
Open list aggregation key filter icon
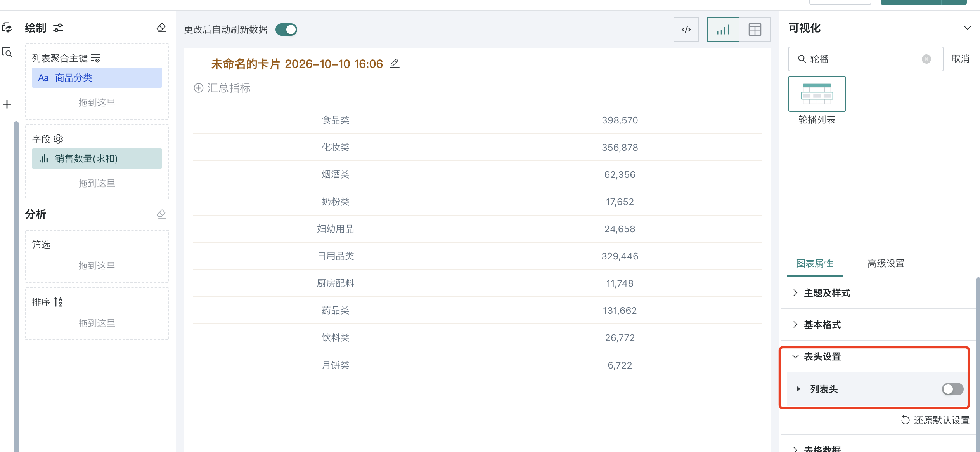tap(95, 58)
